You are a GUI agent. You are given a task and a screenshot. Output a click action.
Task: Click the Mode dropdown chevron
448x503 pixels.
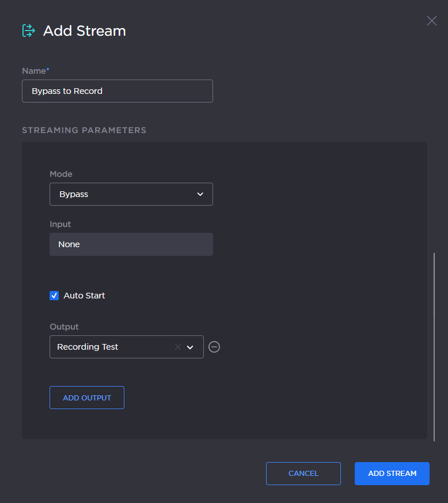point(200,194)
